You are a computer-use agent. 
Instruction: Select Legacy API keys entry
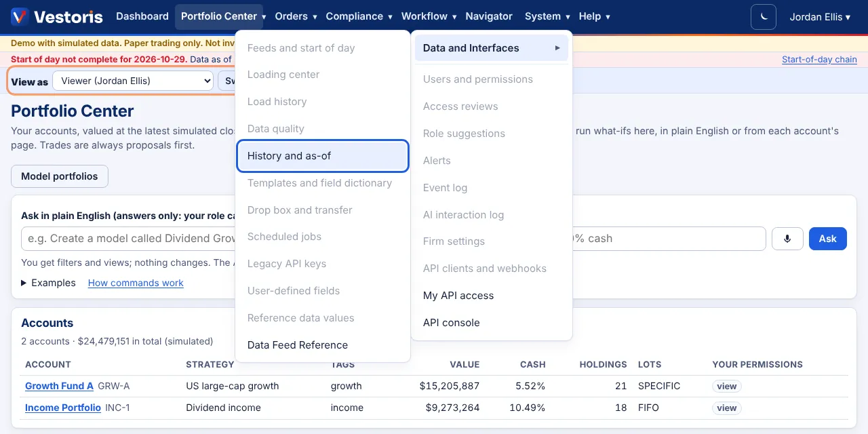[x=323, y=264]
